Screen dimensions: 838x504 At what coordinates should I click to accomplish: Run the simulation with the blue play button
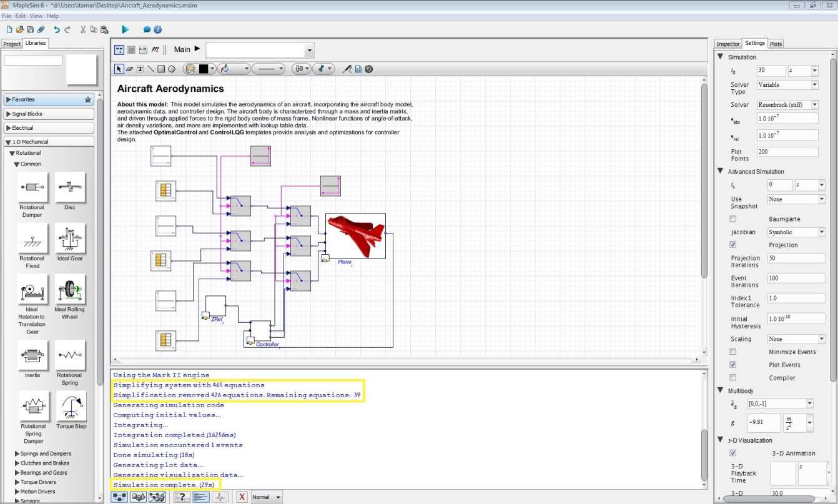[126, 29]
